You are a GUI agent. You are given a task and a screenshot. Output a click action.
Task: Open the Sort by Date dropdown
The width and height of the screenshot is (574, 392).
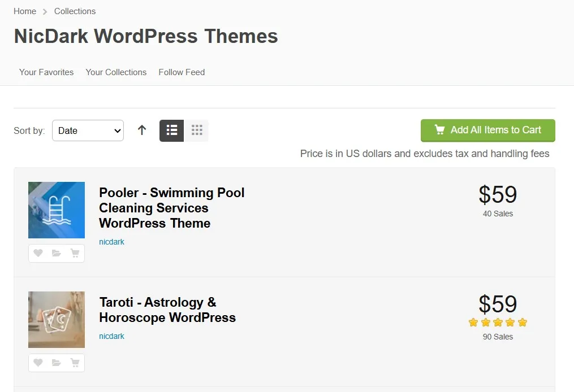pyautogui.click(x=88, y=130)
